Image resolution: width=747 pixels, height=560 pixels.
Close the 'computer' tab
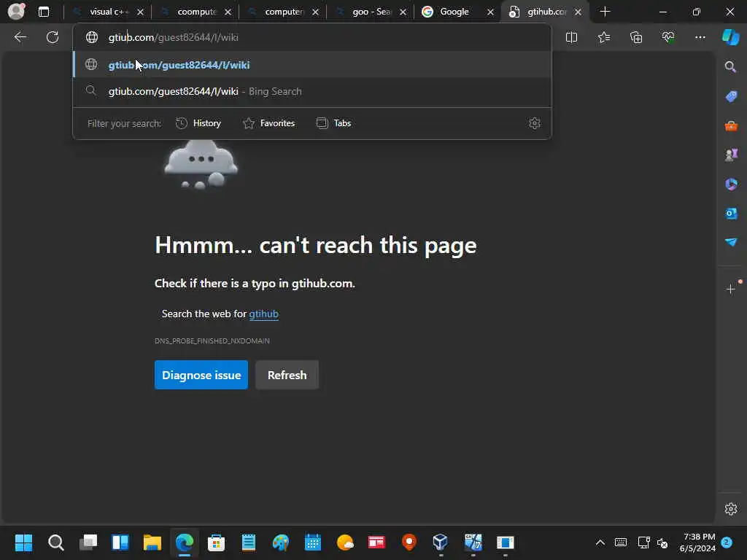point(315,12)
